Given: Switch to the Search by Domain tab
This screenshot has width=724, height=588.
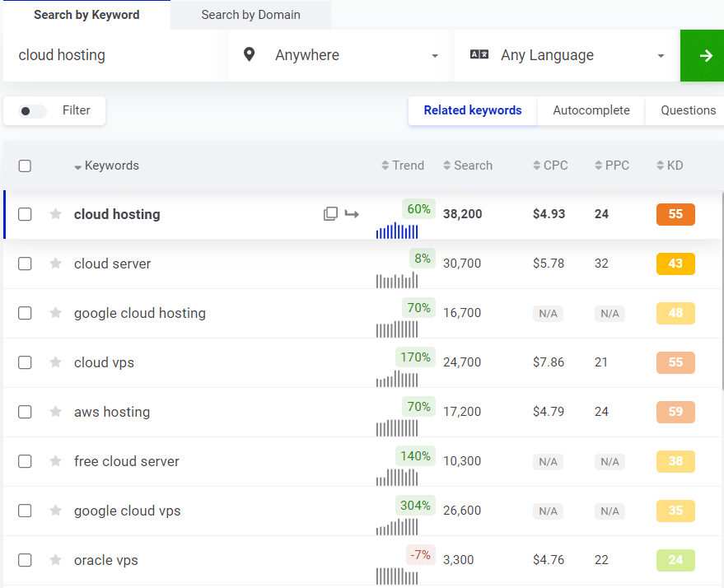Looking at the screenshot, I should [250, 15].
